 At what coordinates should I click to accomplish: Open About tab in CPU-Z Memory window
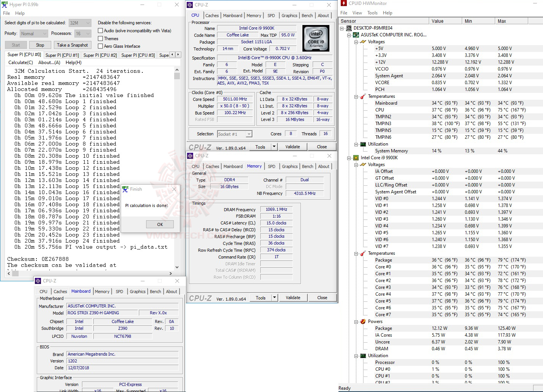point(324,166)
